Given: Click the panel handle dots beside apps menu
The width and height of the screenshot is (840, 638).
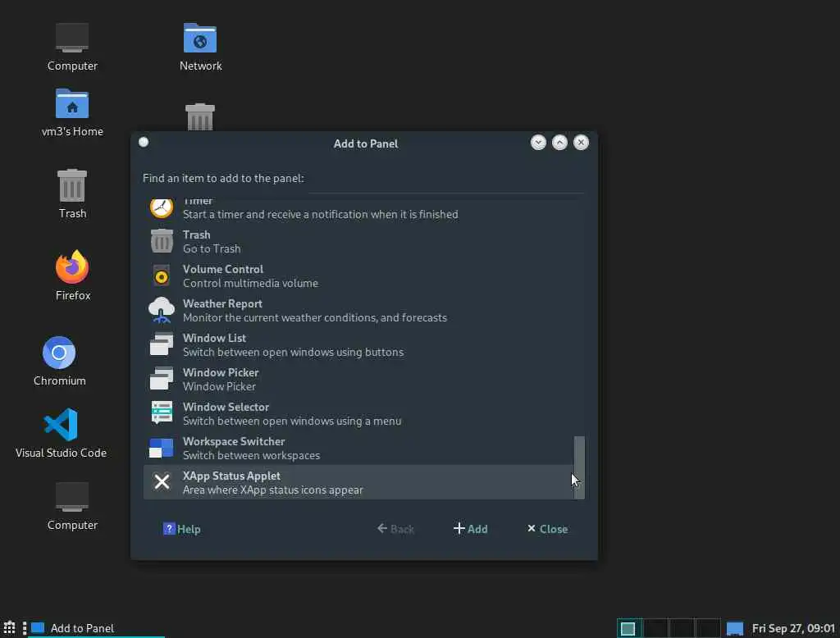Looking at the screenshot, I should click(25, 628).
